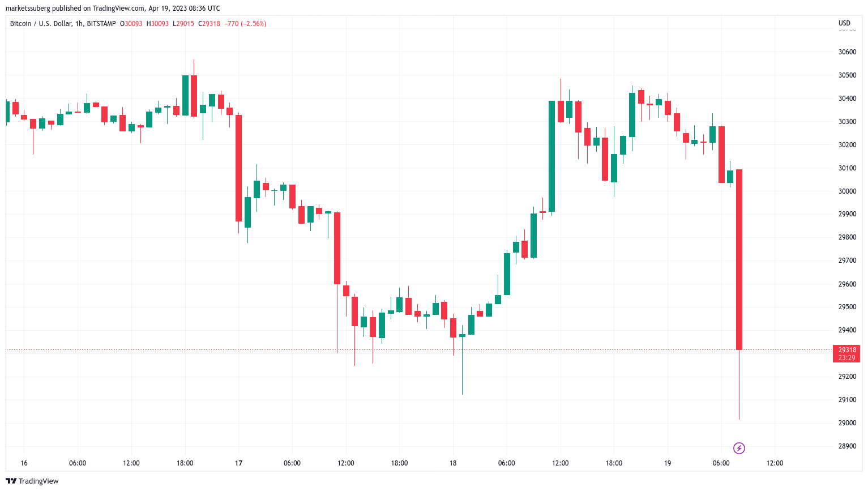Click the date label 19 on time axis
The image size is (868, 491).
click(668, 463)
